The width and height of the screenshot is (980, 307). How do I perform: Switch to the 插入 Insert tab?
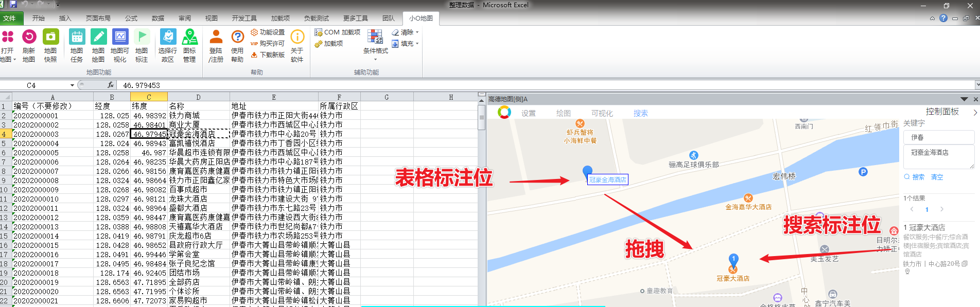65,18
